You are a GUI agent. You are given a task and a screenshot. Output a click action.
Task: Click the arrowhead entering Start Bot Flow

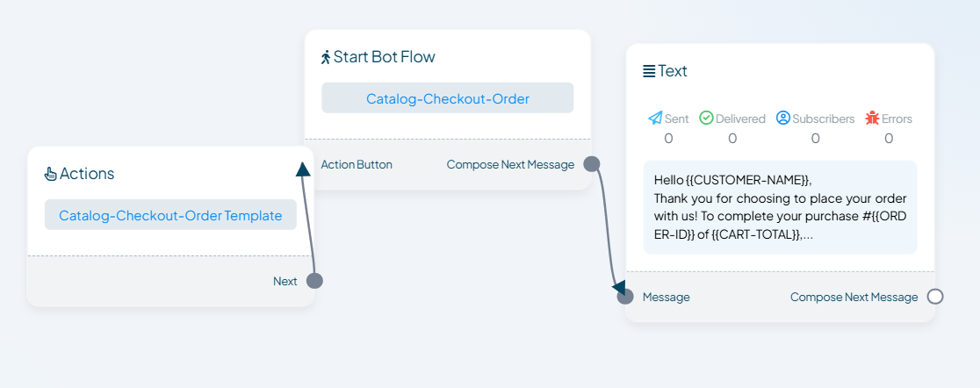pos(302,169)
